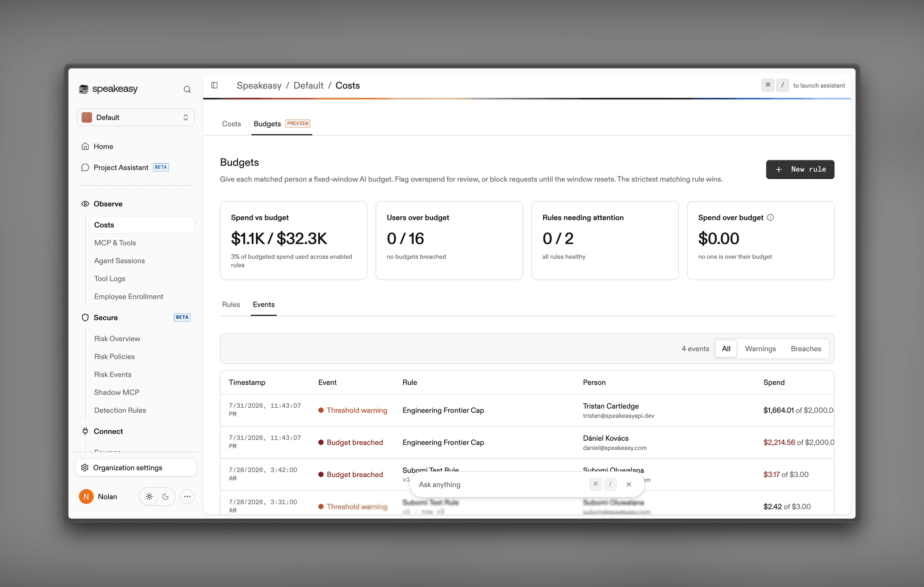Switch to light theme sun icon
Image resolution: width=924 pixels, height=587 pixels.
pyautogui.click(x=149, y=497)
